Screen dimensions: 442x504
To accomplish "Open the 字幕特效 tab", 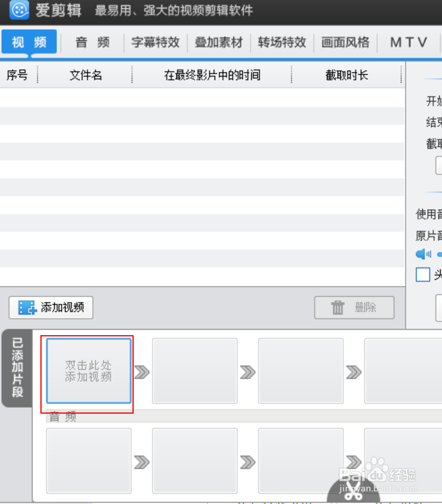I will [x=156, y=42].
